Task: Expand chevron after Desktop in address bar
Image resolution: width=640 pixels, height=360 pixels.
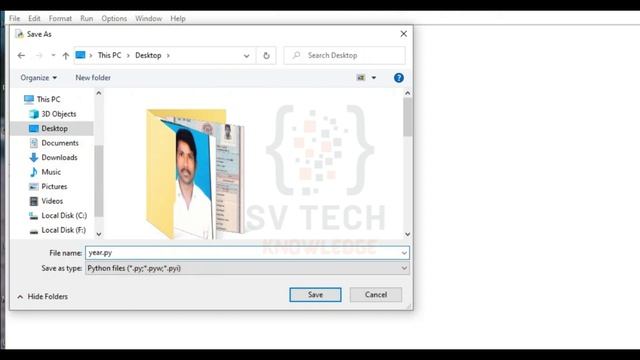Action: coord(168,56)
